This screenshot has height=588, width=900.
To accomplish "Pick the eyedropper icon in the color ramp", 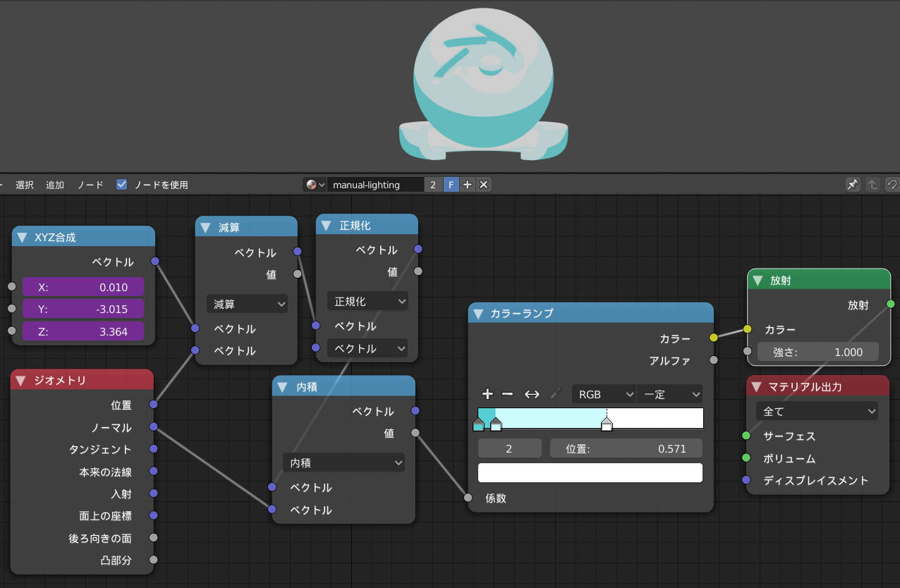I will (554, 394).
